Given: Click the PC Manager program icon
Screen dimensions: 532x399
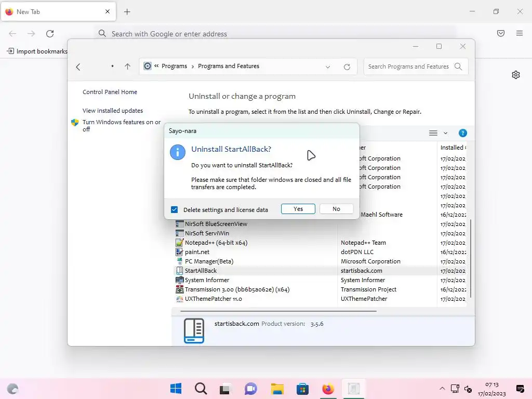Looking at the screenshot, I should [179, 261].
